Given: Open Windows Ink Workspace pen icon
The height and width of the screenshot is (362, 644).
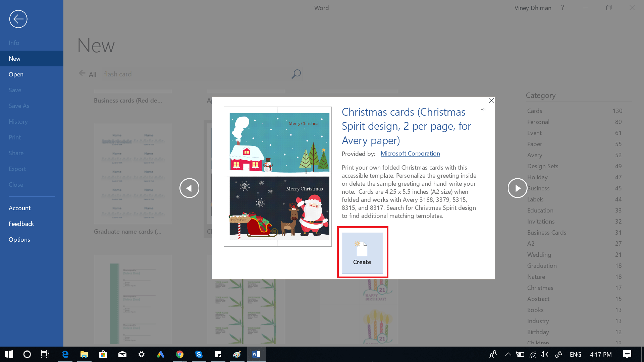Looking at the screenshot, I should point(558,354).
